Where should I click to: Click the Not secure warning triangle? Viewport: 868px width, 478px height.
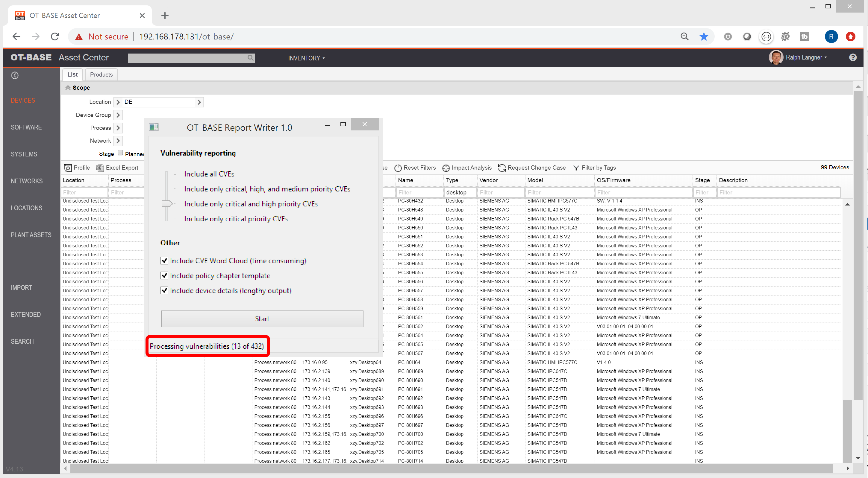coord(79,37)
